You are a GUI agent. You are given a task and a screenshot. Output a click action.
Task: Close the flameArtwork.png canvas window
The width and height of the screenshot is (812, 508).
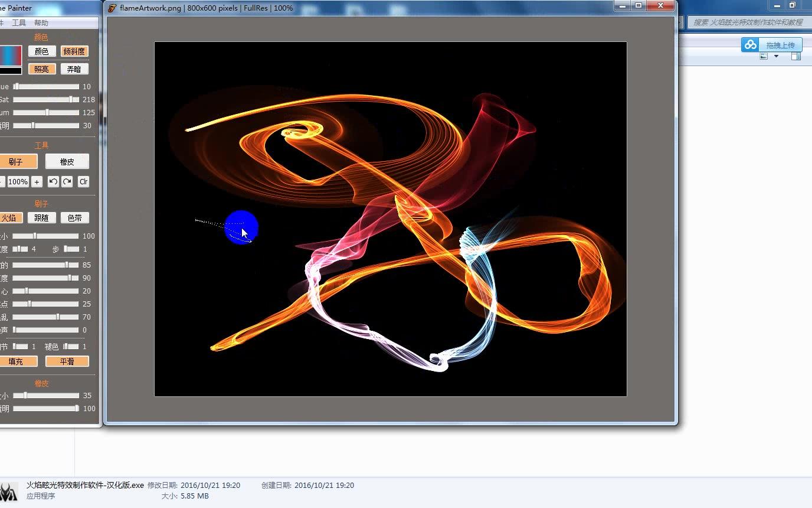661,5
